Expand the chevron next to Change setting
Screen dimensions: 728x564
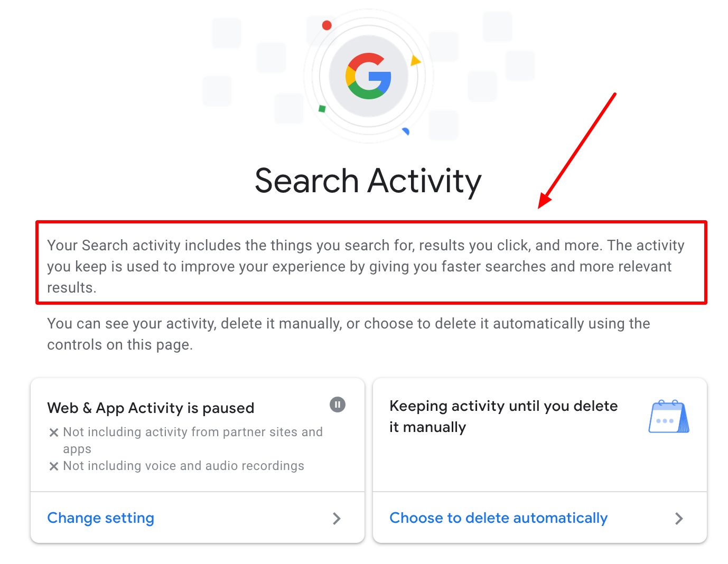[337, 519]
